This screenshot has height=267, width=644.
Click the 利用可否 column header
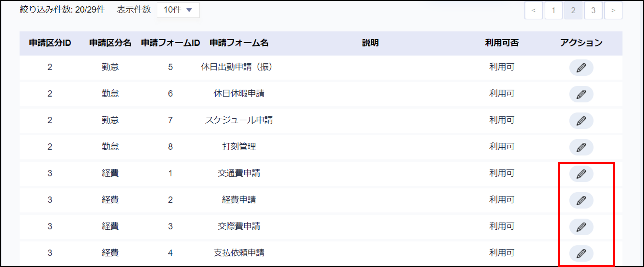(x=502, y=43)
